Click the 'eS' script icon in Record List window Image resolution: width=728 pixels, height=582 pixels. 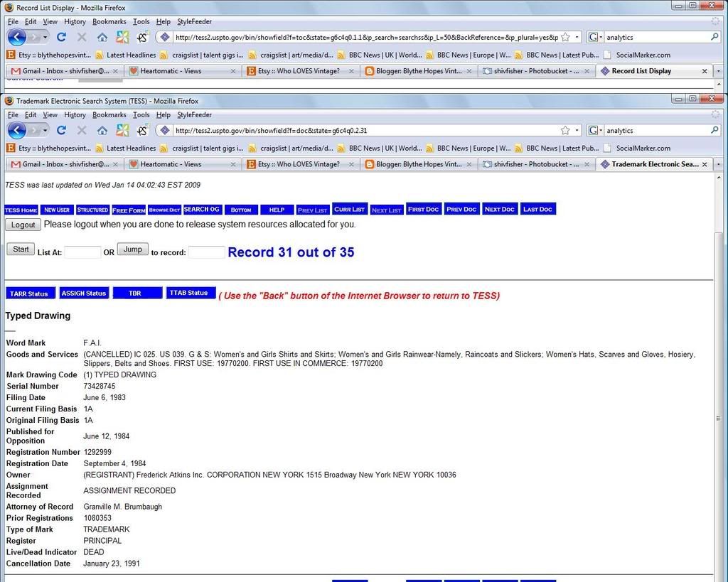click(x=142, y=37)
